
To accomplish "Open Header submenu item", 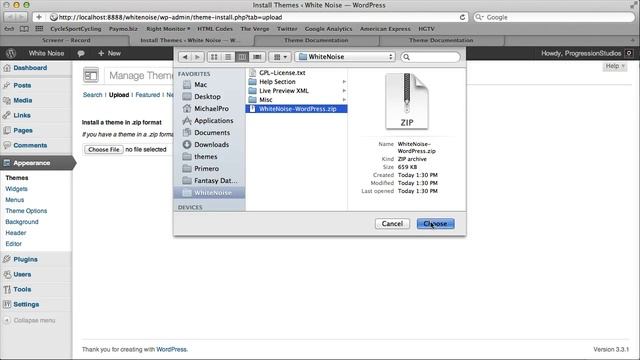I will coord(16,233).
